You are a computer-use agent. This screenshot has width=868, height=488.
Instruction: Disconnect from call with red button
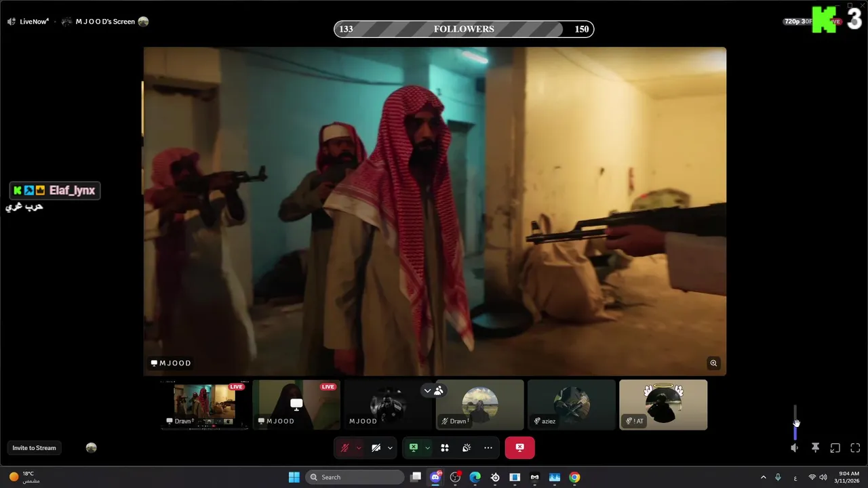click(x=519, y=448)
